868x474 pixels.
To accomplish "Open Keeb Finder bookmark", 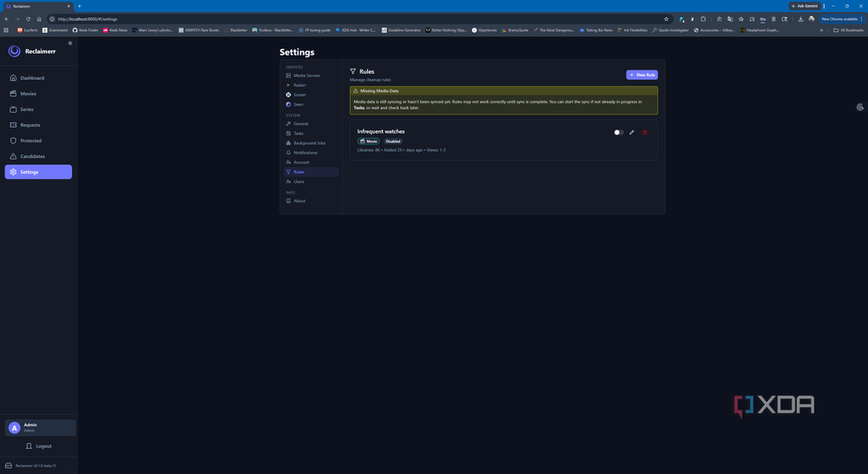I will tap(85, 30).
